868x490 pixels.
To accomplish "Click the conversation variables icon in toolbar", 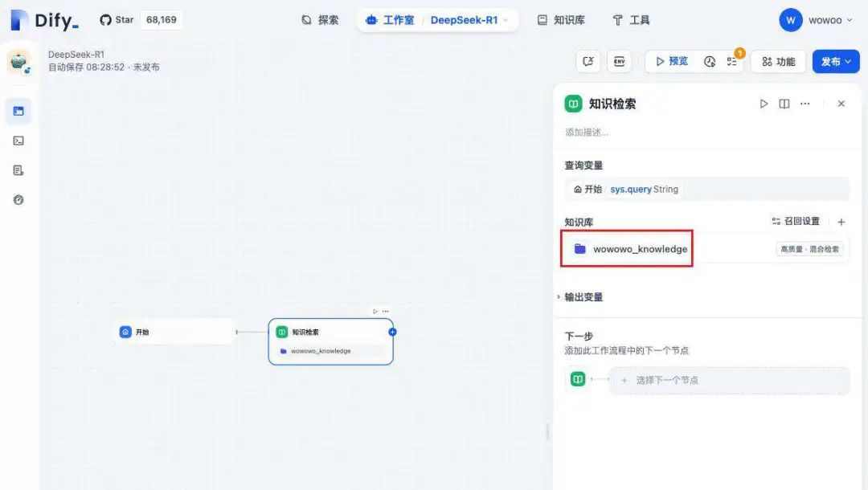I will (x=588, y=61).
